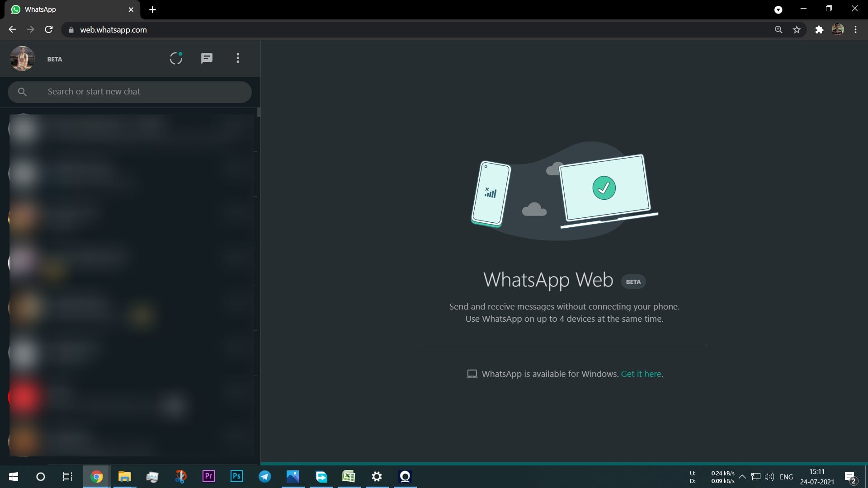Image resolution: width=868 pixels, height=488 pixels.
Task: View site info via lock icon
Action: 71,30
